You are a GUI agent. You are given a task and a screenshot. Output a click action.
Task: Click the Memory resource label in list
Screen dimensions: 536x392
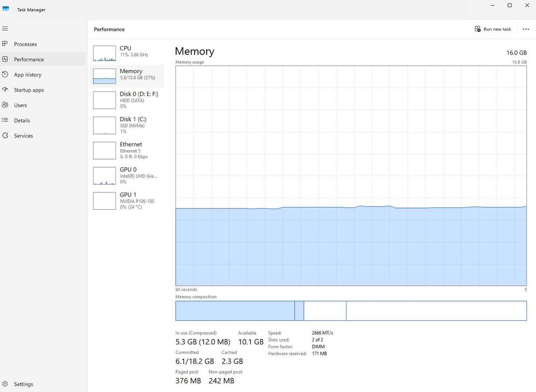(131, 71)
